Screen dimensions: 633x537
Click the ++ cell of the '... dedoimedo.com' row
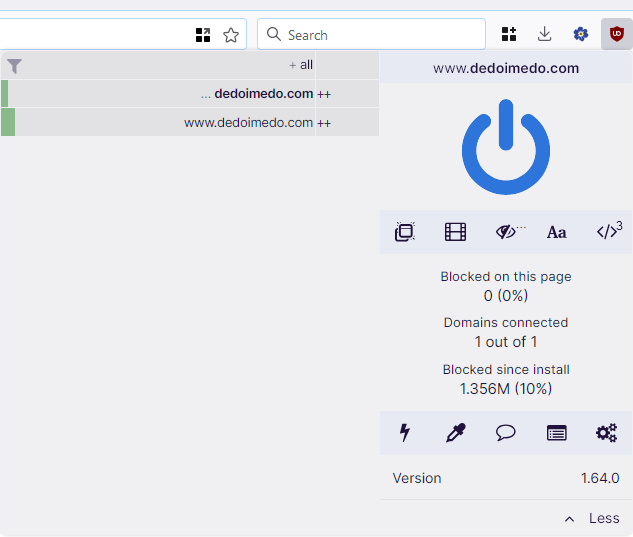click(x=347, y=94)
